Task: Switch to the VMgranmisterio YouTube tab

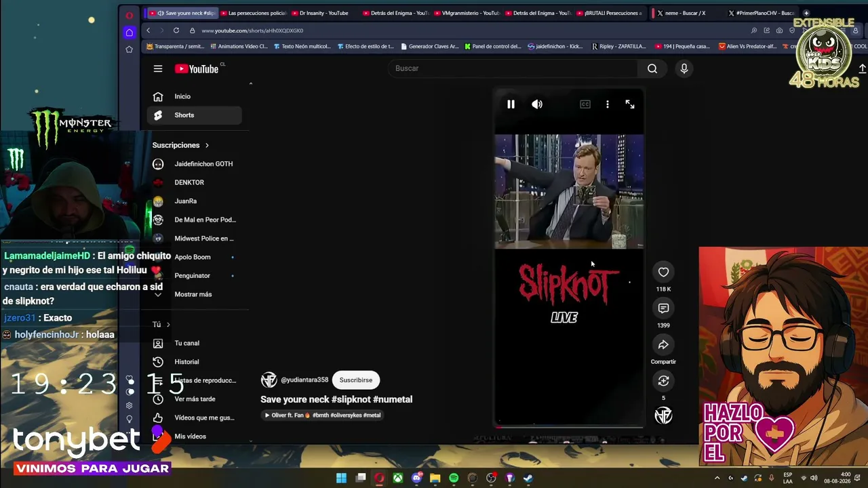Action: point(467,13)
